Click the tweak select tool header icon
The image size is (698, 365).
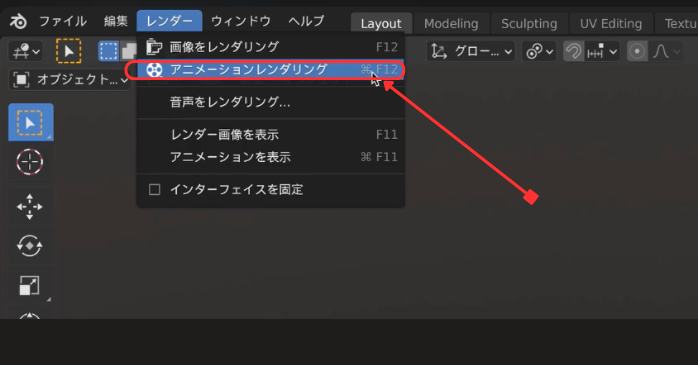(69, 51)
